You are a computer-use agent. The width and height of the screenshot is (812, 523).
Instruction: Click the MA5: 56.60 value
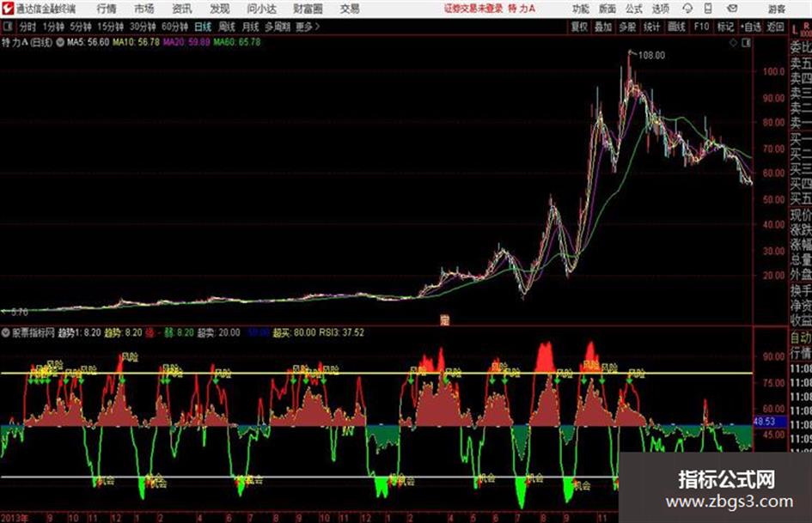[x=88, y=42]
